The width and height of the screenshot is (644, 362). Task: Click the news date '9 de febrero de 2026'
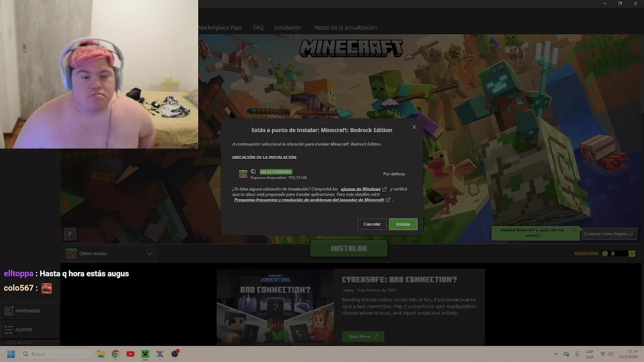pos(376,290)
